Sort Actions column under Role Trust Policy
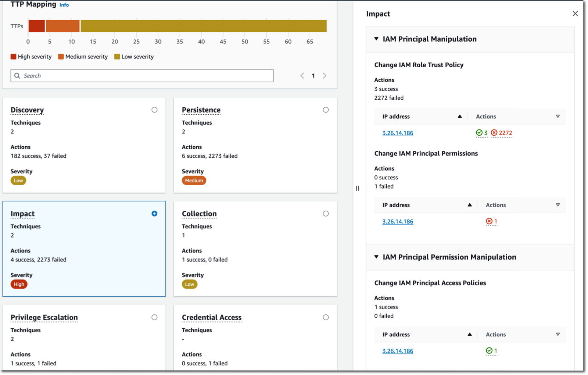Screen dimensions: 588x375 pos(558,117)
